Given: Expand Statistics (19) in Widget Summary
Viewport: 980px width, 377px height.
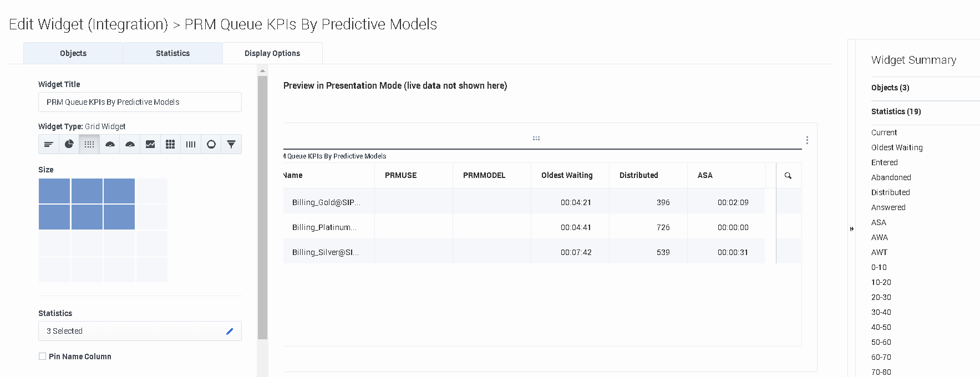Looking at the screenshot, I should click(896, 111).
